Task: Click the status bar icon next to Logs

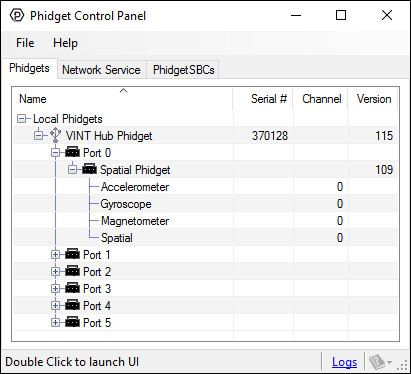Action: (x=380, y=362)
